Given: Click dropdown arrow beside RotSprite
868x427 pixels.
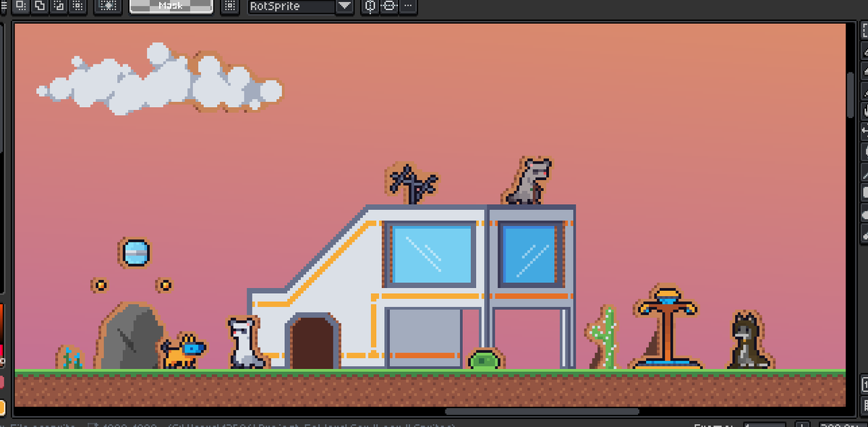Looking at the screenshot, I should tap(345, 7).
